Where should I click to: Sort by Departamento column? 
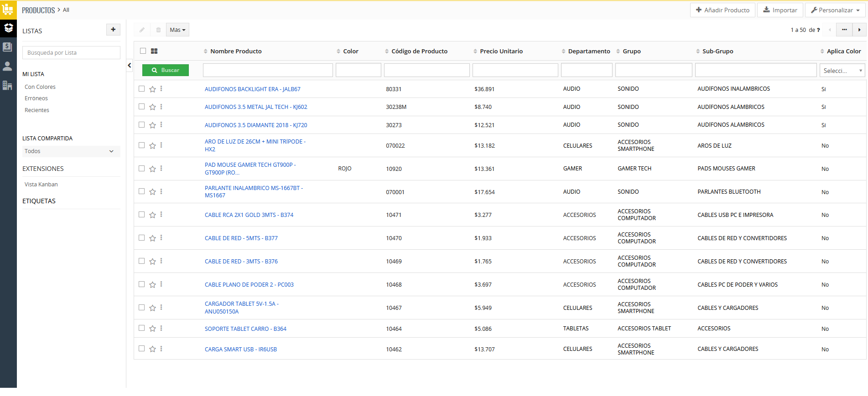point(589,51)
